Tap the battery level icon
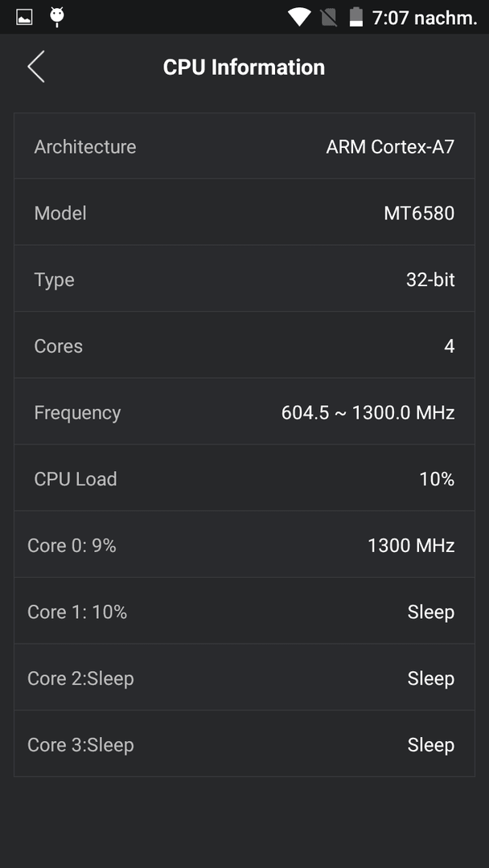The image size is (489, 868). pos(356,17)
